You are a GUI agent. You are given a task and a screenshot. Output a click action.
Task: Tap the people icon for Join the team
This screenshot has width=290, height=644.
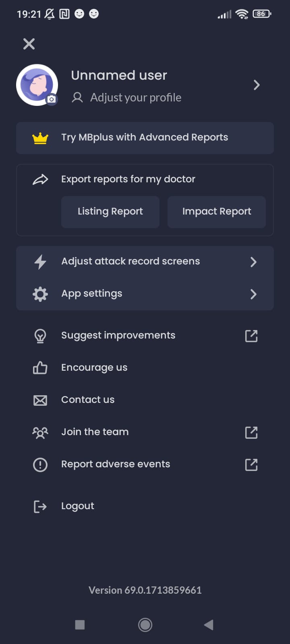point(40,433)
